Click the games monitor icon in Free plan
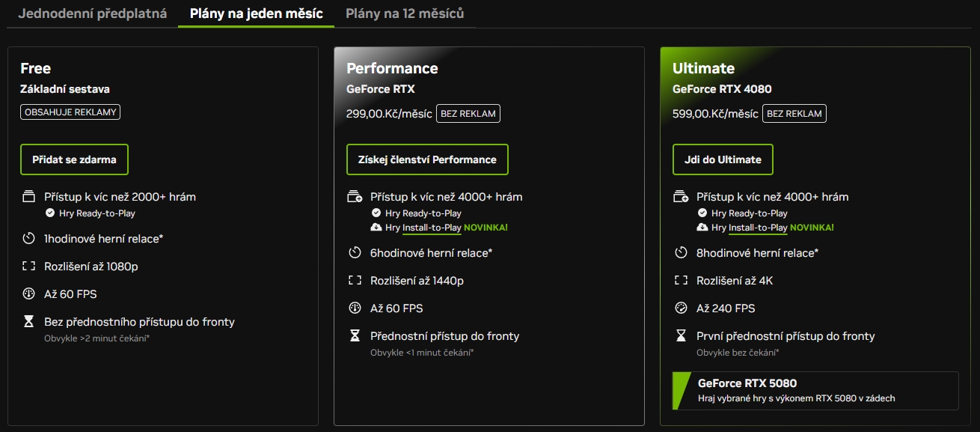The width and height of the screenshot is (980, 432). click(28, 195)
